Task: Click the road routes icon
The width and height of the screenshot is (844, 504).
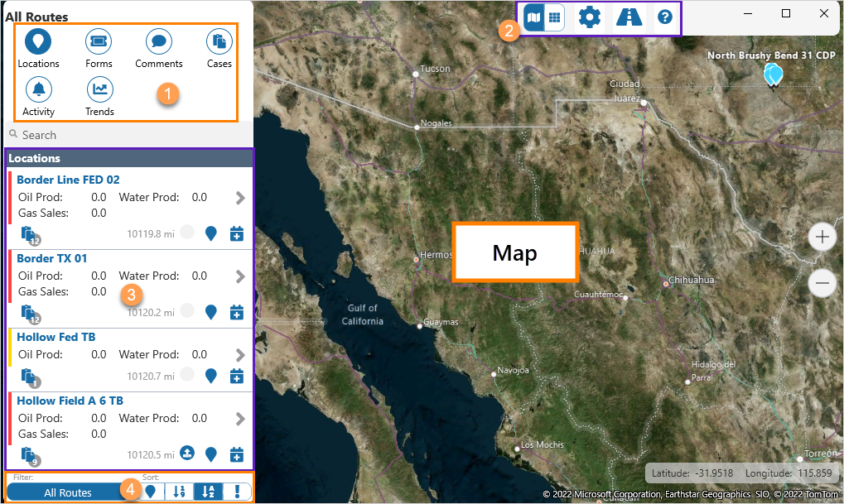Action: pos(629,17)
